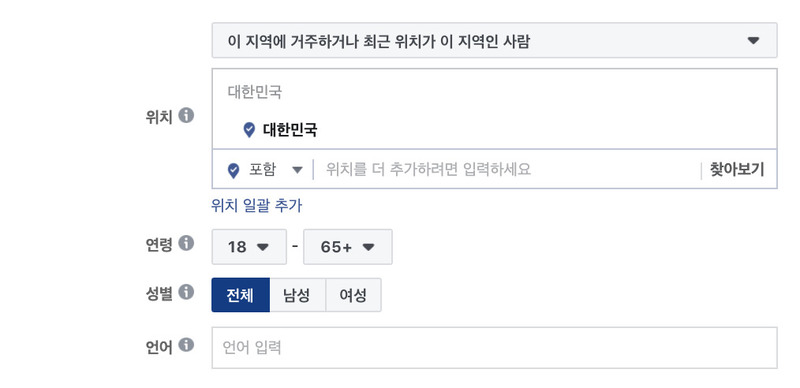Select the 여성 gender option
This screenshot has height=388, width=800.
pos(353,295)
